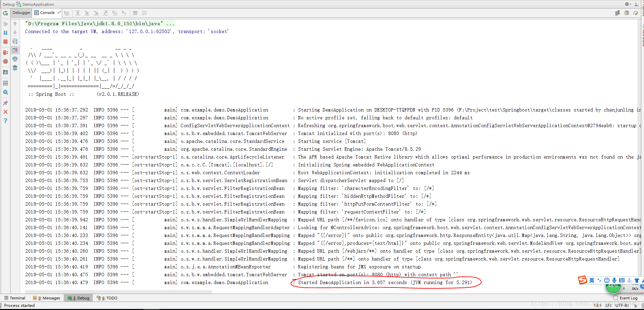Open the gear settings dropdown in Debug header

627,4
